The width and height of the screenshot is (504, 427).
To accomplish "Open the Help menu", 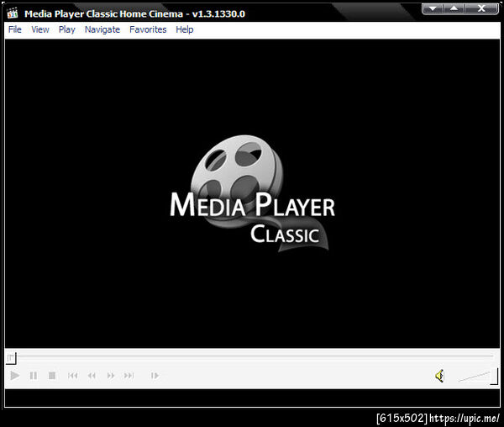I will pyautogui.click(x=185, y=29).
